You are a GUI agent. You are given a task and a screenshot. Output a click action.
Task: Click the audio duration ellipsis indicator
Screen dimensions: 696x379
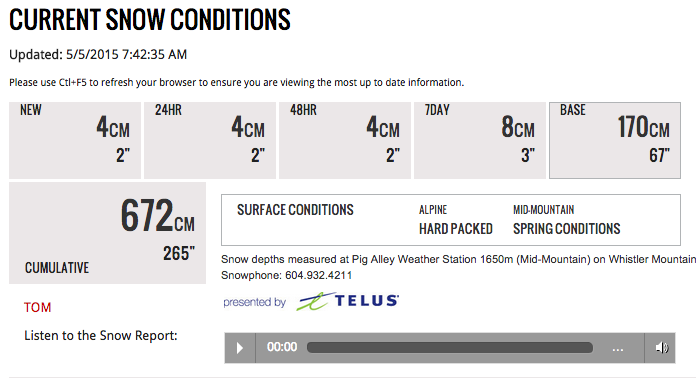618,349
